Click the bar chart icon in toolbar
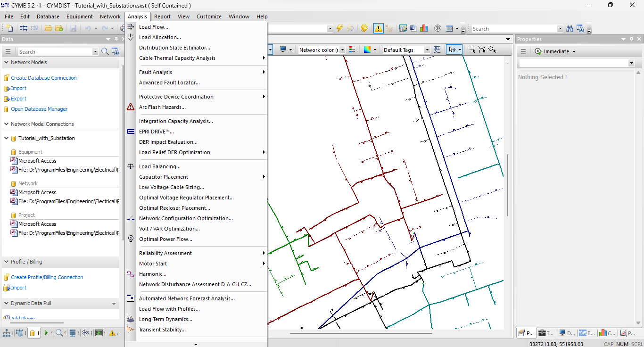Viewport: 644px width, 347px height. tap(423, 28)
